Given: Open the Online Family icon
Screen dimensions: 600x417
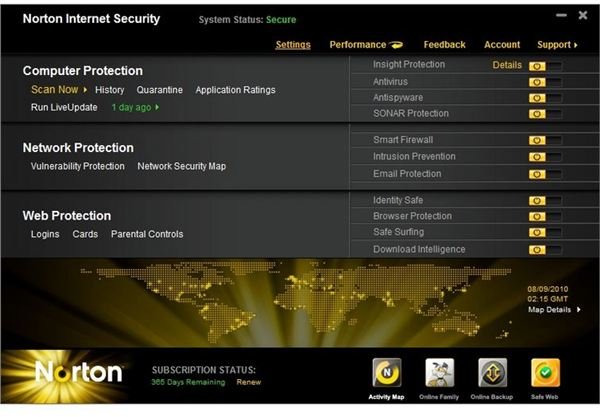Looking at the screenshot, I should pyautogui.click(x=440, y=372).
